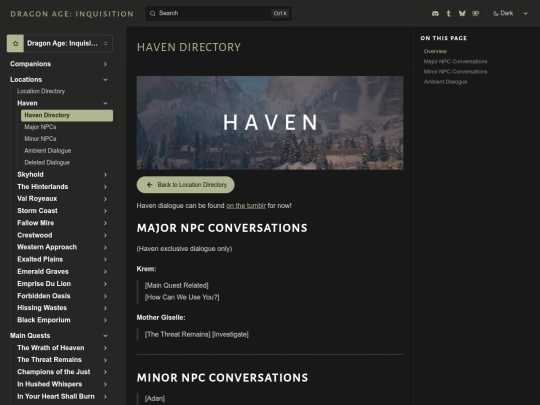Open the Dark theme dropdown

(x=510, y=13)
